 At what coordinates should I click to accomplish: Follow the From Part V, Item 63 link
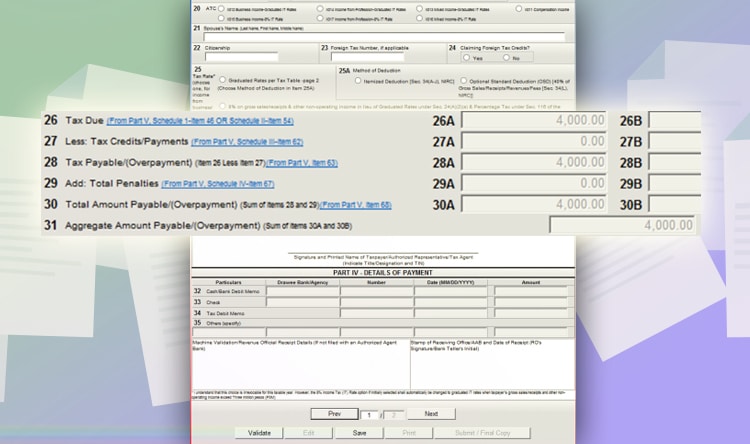(302, 163)
